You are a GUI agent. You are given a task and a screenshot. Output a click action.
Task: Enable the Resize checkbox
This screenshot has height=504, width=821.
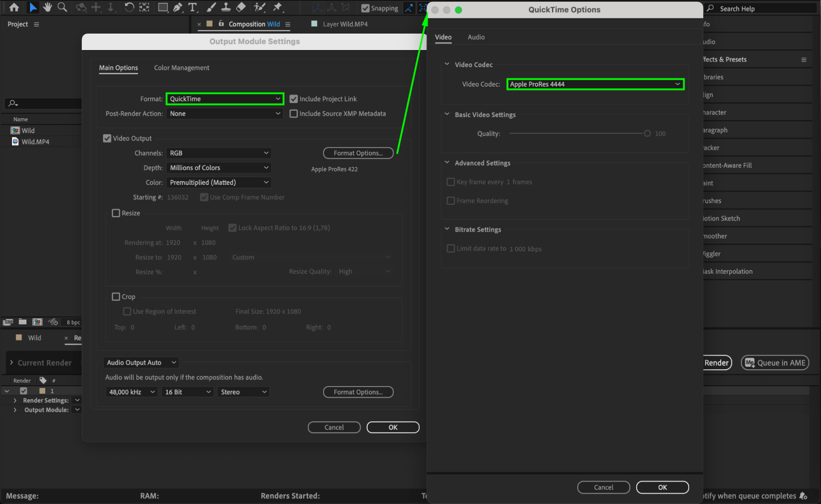[116, 213]
